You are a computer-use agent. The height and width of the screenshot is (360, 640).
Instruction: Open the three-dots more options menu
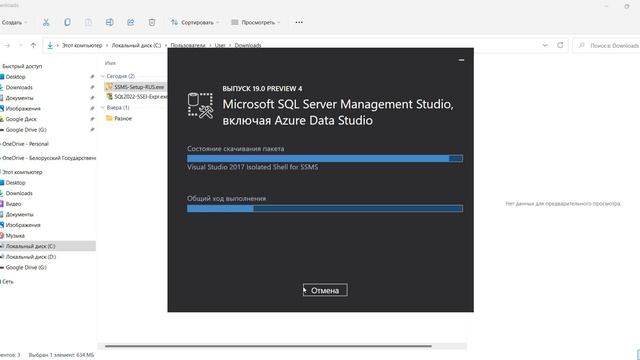299,22
